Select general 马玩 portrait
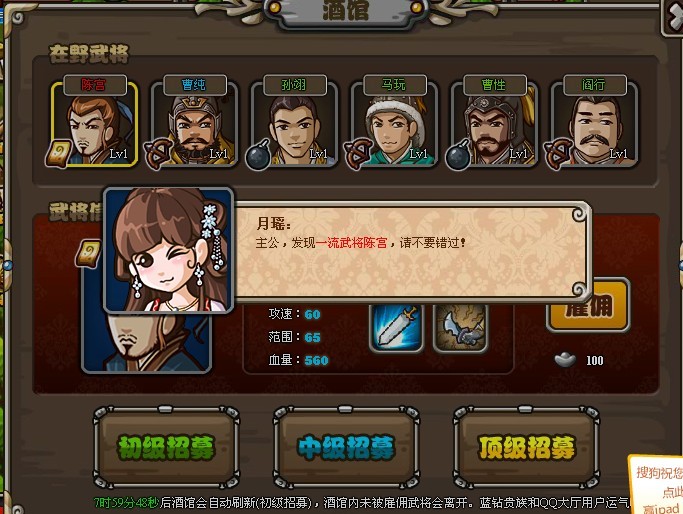This screenshot has height=514, width=683. [x=394, y=125]
